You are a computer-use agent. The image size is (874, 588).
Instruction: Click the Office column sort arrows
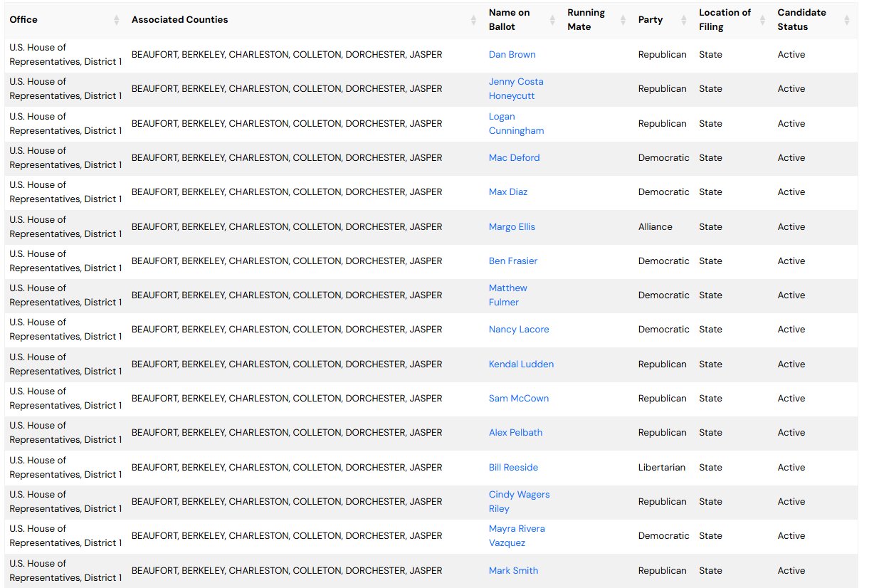(x=117, y=20)
